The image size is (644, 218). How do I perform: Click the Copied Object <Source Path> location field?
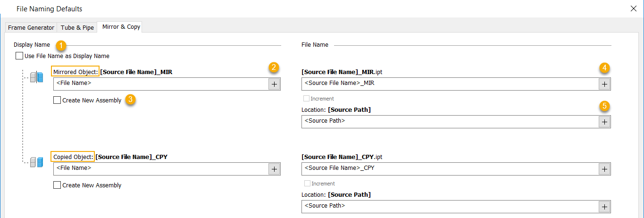coord(448,206)
